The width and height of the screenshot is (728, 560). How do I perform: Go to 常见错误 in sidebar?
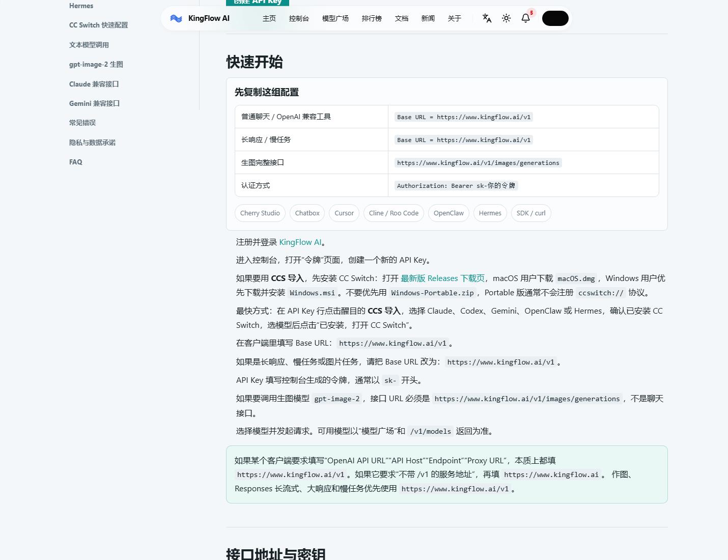tap(82, 123)
